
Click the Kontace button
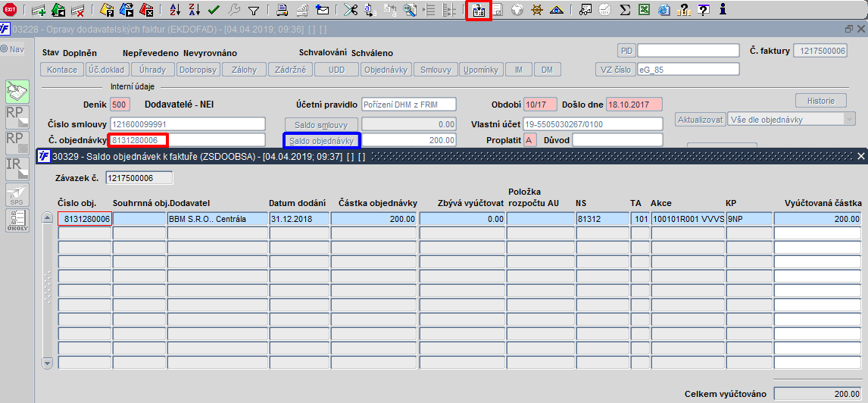click(62, 70)
